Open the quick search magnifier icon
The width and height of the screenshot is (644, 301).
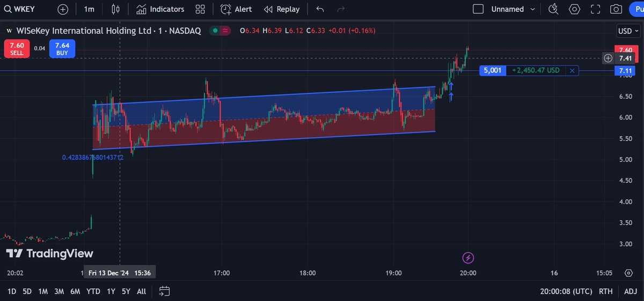coord(554,9)
